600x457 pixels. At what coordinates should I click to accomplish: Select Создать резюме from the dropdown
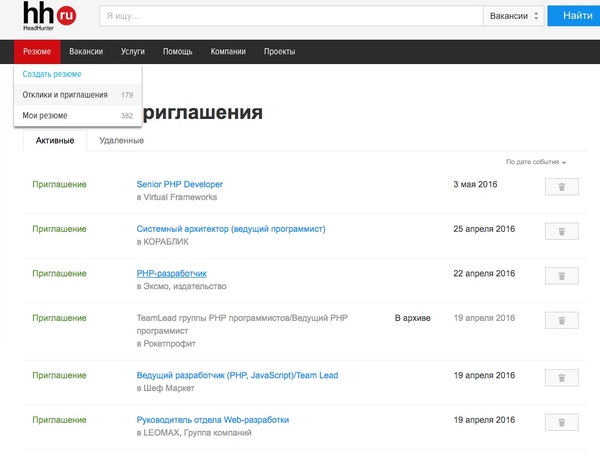[52, 74]
